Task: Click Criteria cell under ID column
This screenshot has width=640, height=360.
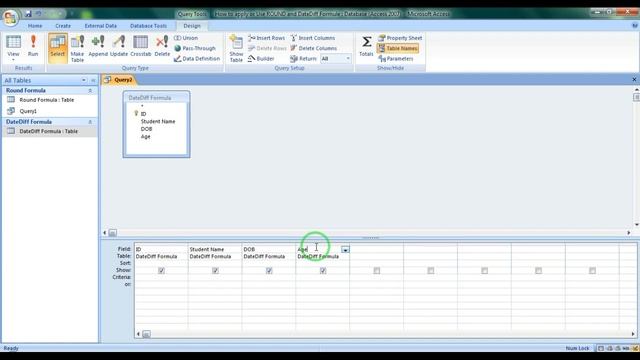Action: point(161,278)
